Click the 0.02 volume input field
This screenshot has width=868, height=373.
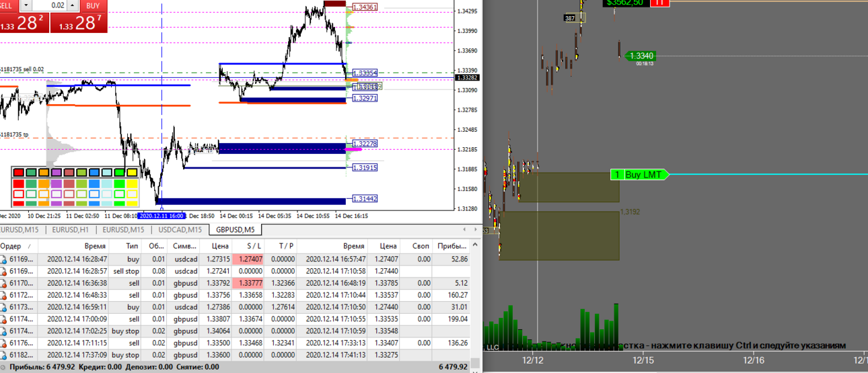point(49,5)
